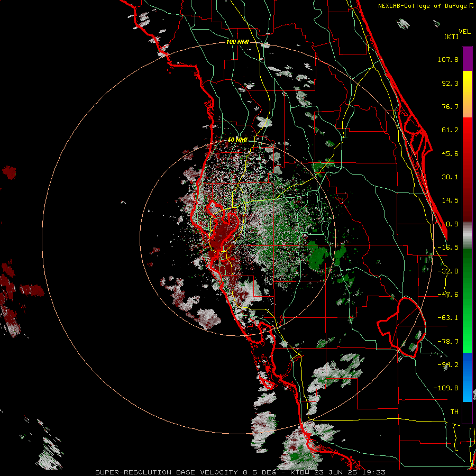Pick the purple segment of velocity scale
The image size is (476, 476).
[x=467, y=59]
